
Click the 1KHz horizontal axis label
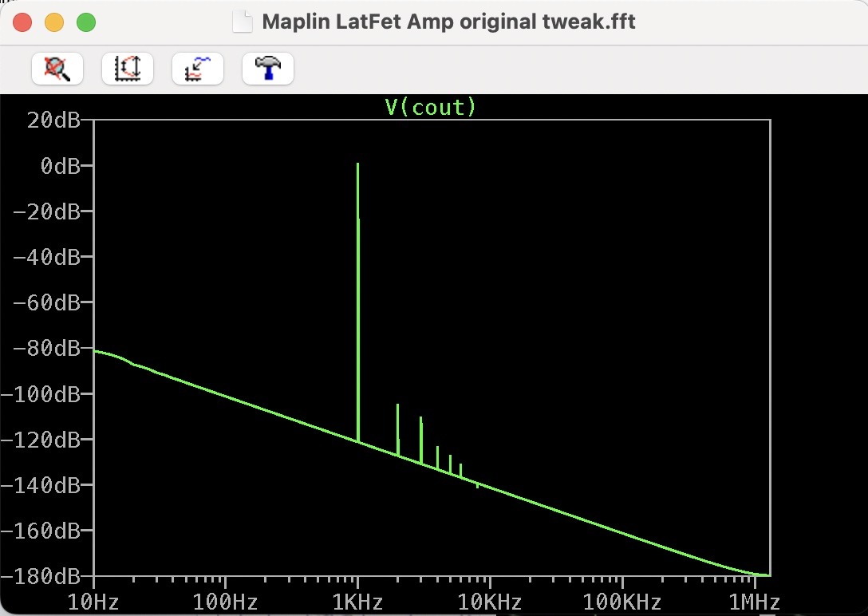(x=357, y=602)
